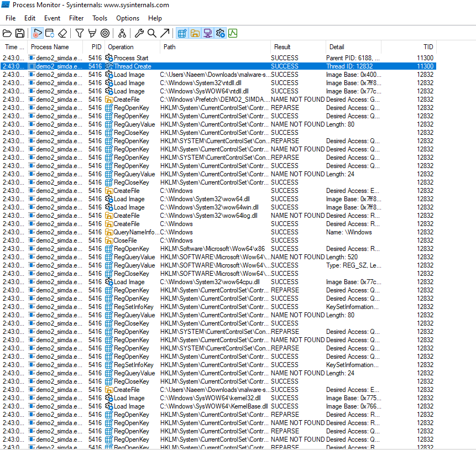Toggle Show Registry Activity filter
476x450 pixels.
click(x=182, y=33)
